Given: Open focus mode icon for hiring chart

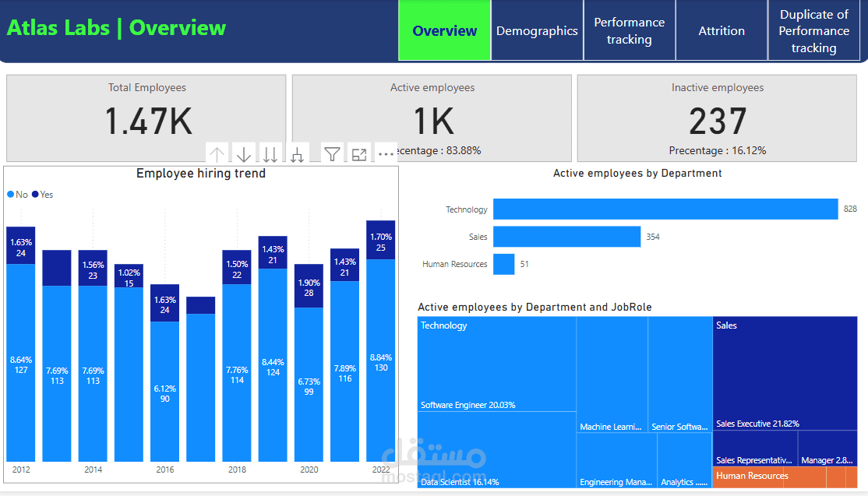Looking at the screenshot, I should [359, 155].
